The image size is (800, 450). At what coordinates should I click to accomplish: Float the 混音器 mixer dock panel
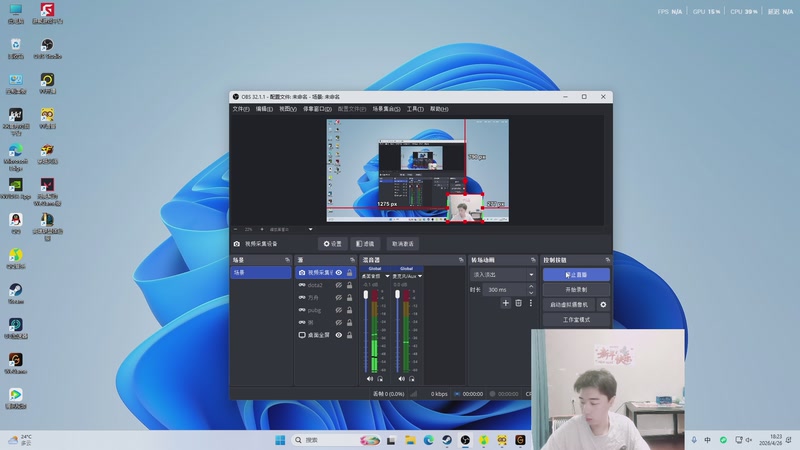point(461,260)
